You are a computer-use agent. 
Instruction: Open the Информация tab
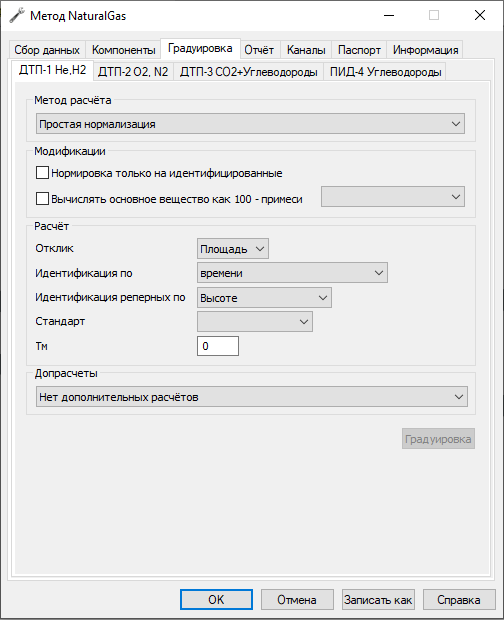point(425,50)
